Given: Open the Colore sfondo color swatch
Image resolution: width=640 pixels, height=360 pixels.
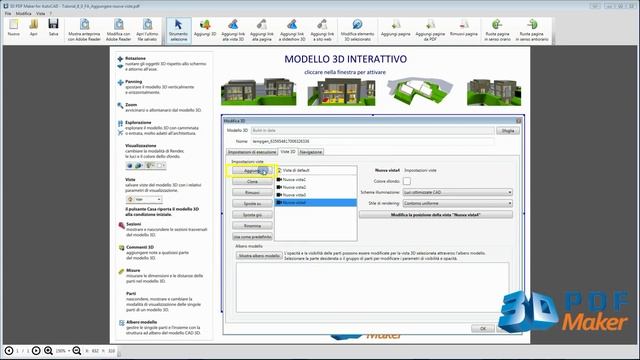Looking at the screenshot, I should (407, 181).
